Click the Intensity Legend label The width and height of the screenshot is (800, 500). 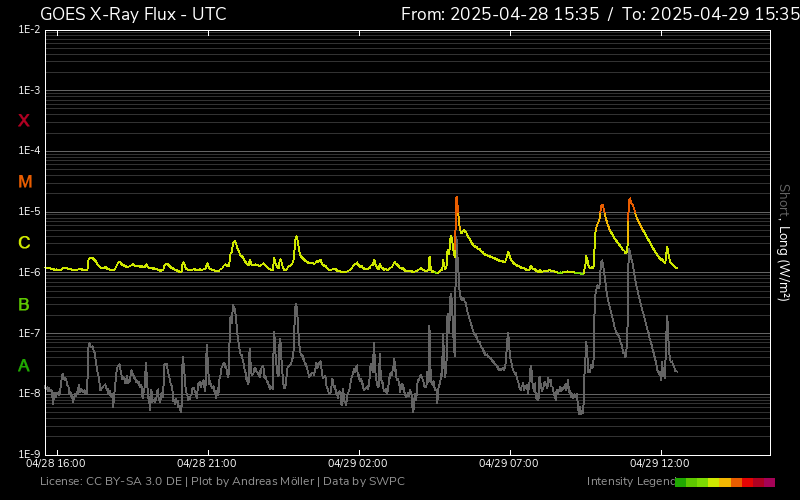point(631,481)
